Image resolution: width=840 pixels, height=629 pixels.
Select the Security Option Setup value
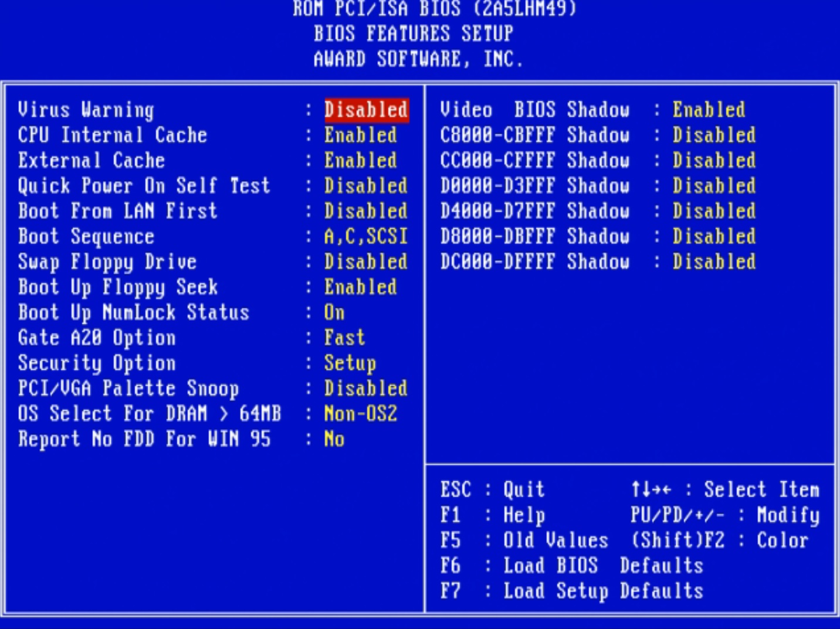[x=350, y=363]
